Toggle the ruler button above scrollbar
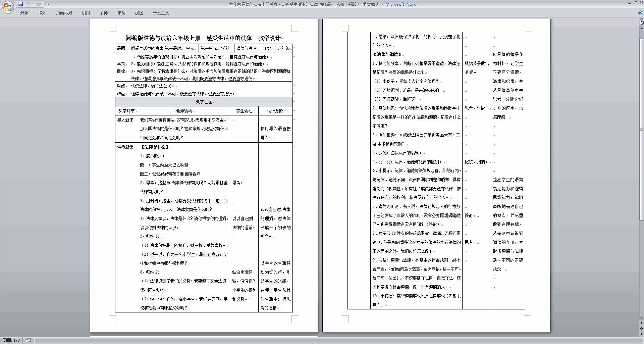 coord(642,23)
